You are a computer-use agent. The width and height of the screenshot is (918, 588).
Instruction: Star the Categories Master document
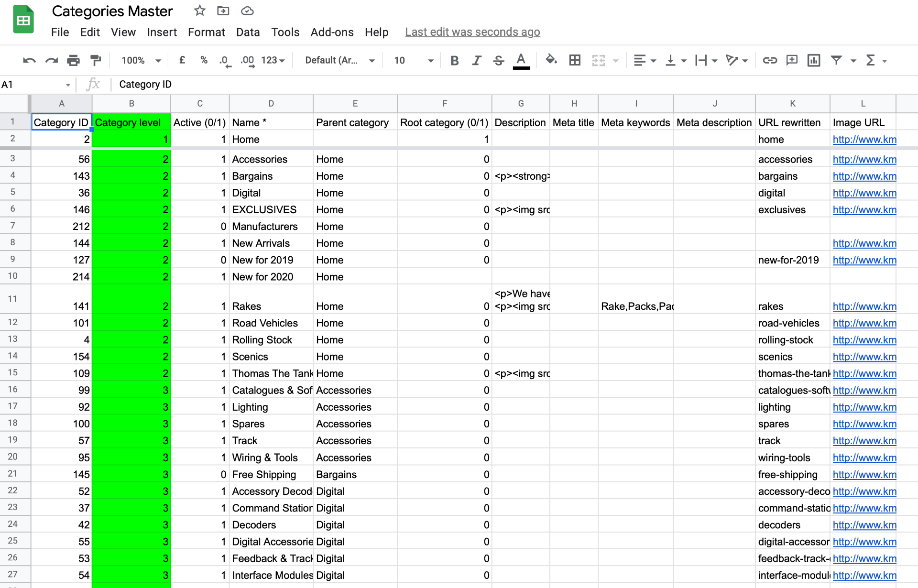pos(200,11)
